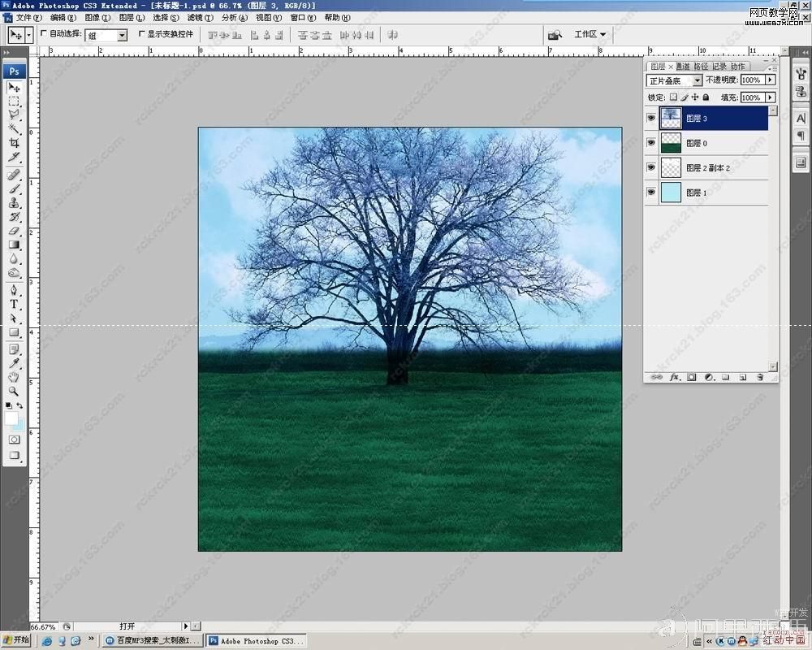
Task: Open the tool preset picker arrow
Action: [x=29, y=35]
